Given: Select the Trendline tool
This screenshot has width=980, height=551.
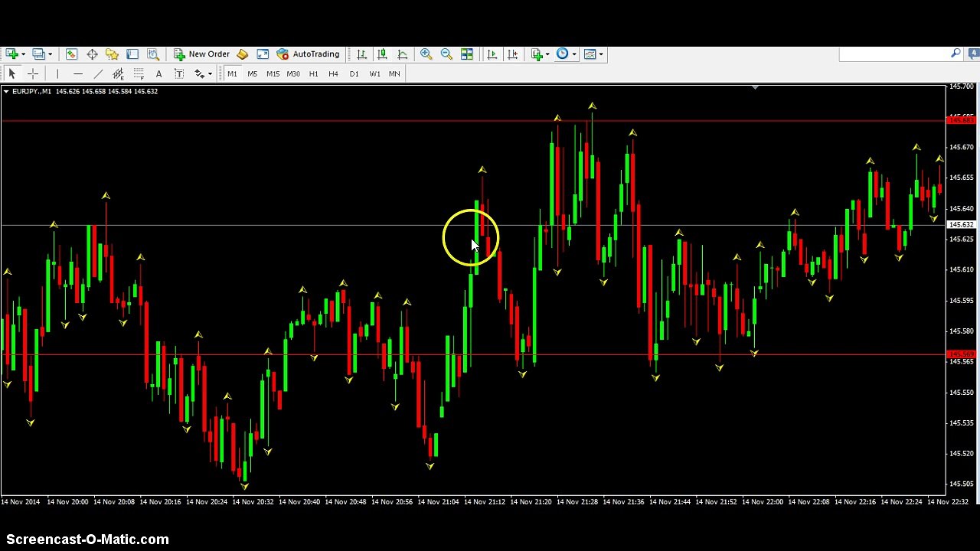Looking at the screenshot, I should [x=98, y=73].
